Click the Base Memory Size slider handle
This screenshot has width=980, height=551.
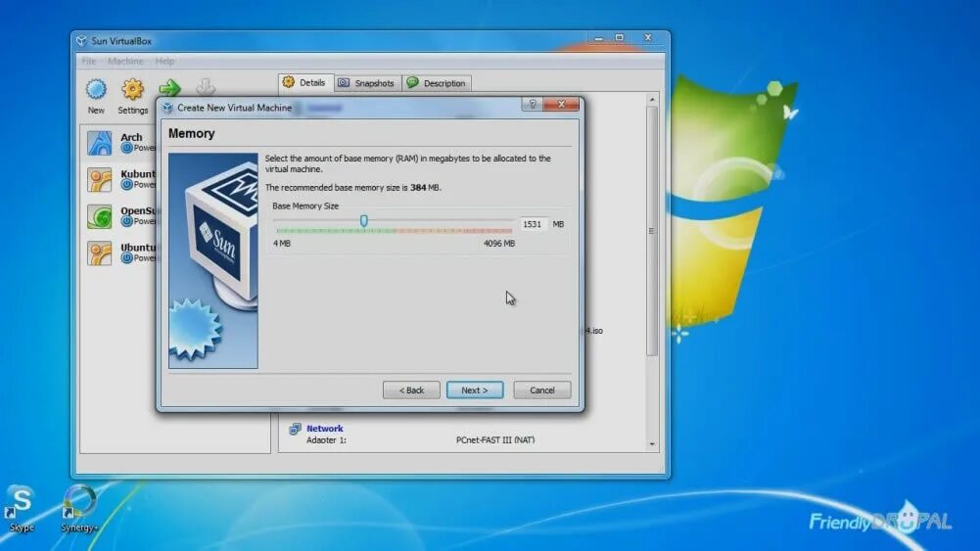point(364,220)
